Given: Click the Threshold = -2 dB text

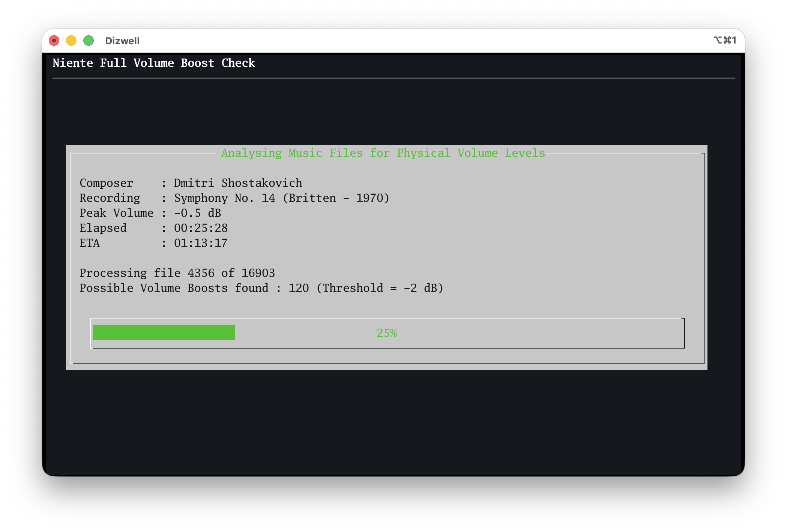Looking at the screenshot, I should pyautogui.click(x=380, y=288).
